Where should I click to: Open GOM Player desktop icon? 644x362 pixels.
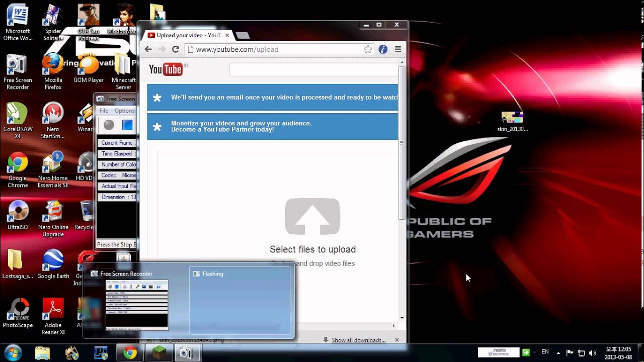point(89,69)
